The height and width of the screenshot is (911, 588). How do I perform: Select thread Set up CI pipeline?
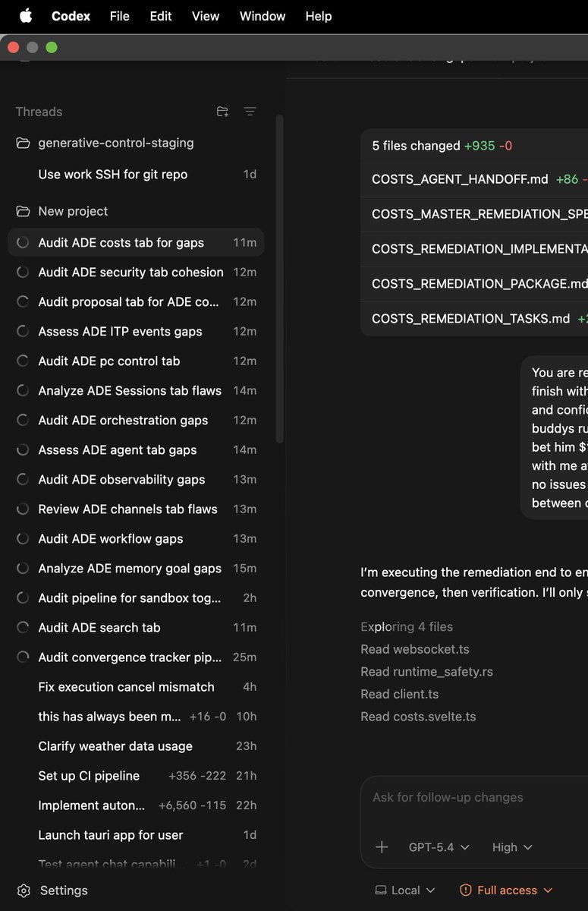[x=137, y=776]
